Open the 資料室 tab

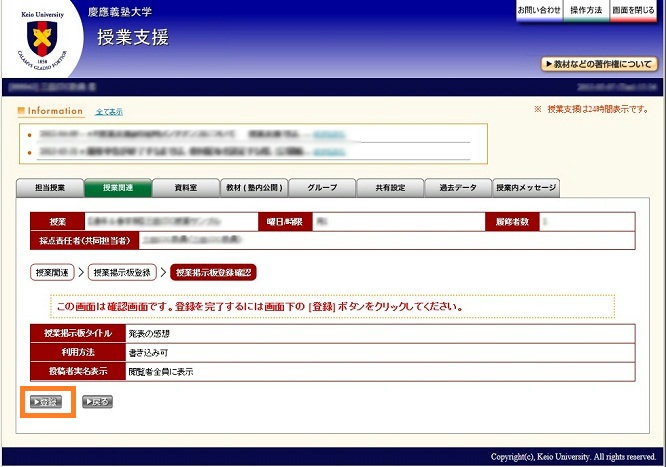[x=185, y=188]
